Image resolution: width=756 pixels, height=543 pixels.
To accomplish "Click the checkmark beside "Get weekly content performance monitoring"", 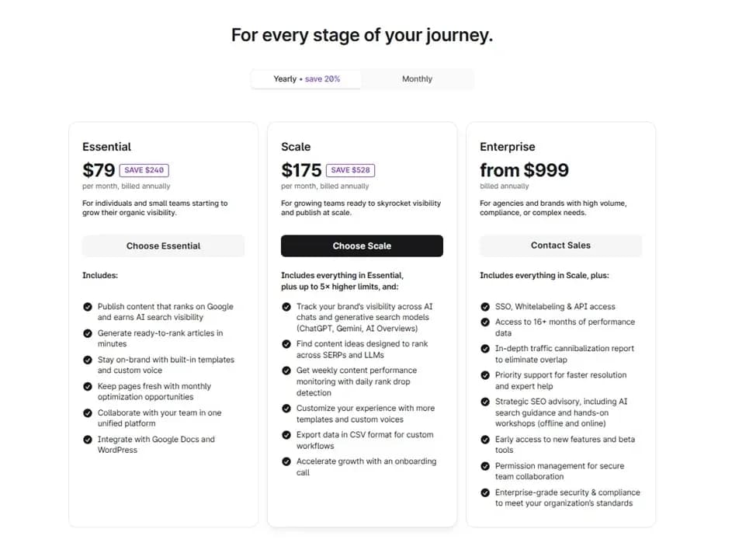I will point(286,371).
